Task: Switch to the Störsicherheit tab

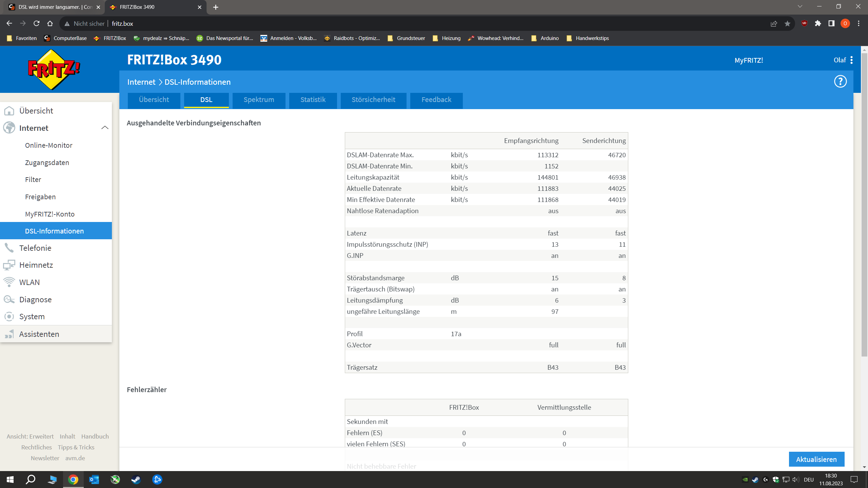Action: click(x=373, y=100)
